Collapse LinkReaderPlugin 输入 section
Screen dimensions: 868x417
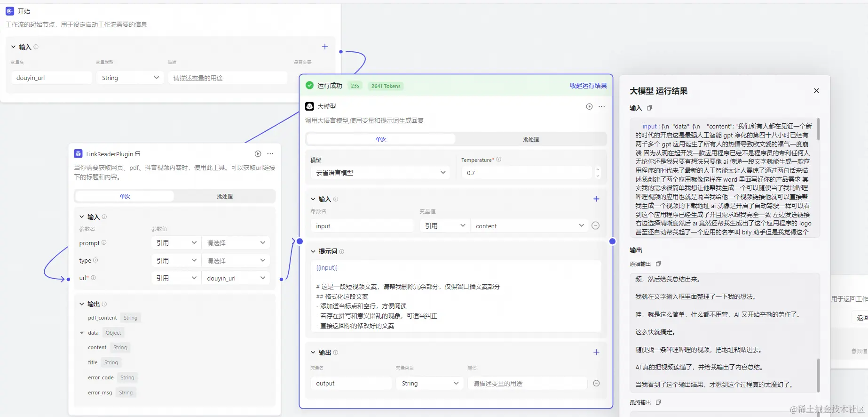coord(82,217)
